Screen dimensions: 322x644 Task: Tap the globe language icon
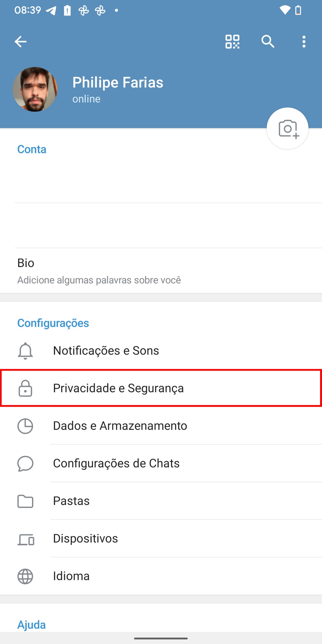point(25,576)
